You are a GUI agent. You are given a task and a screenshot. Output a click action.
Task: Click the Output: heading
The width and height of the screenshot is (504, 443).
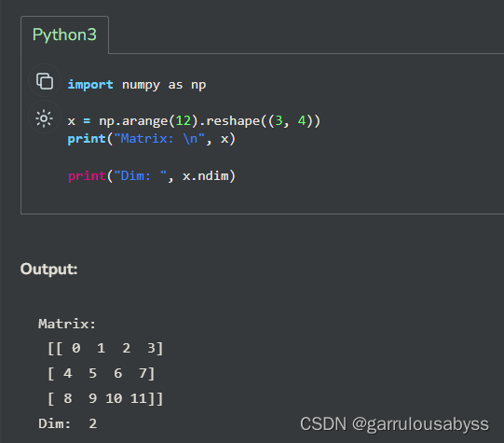click(x=48, y=269)
